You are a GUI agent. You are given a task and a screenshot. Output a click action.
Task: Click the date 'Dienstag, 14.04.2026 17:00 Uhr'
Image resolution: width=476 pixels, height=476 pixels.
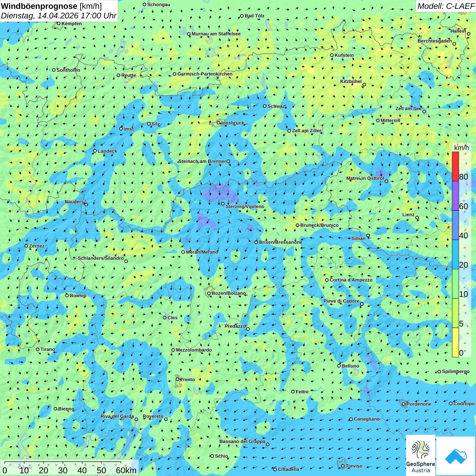[x=58, y=16]
